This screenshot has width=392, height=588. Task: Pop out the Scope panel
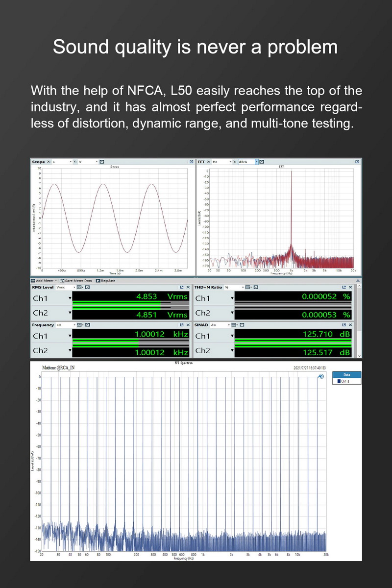click(192, 162)
